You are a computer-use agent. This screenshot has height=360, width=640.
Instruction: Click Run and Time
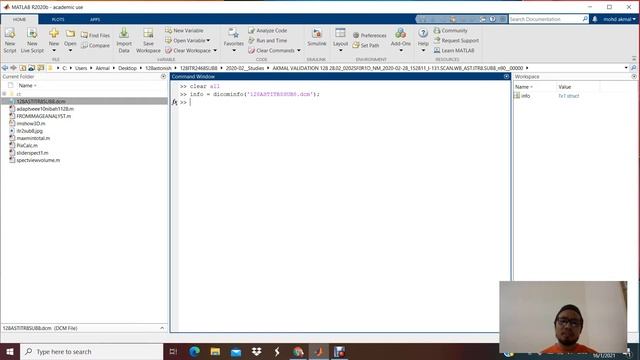click(268, 40)
